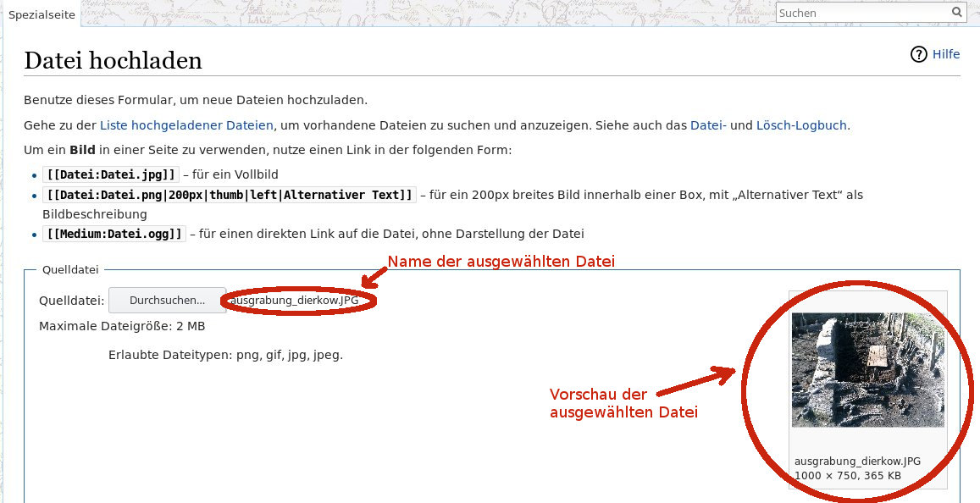The height and width of the screenshot is (503, 980).
Task: Open Liste hochgeladener Dateien link
Action: point(186,125)
